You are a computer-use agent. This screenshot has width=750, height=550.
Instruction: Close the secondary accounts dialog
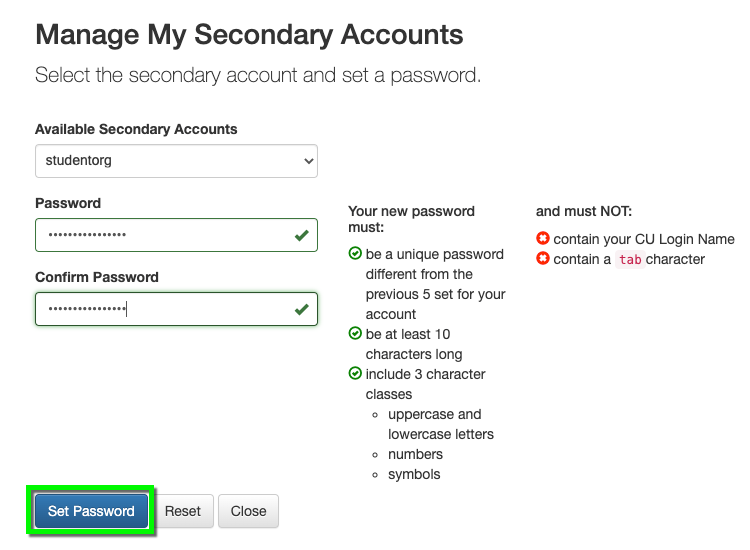click(248, 511)
